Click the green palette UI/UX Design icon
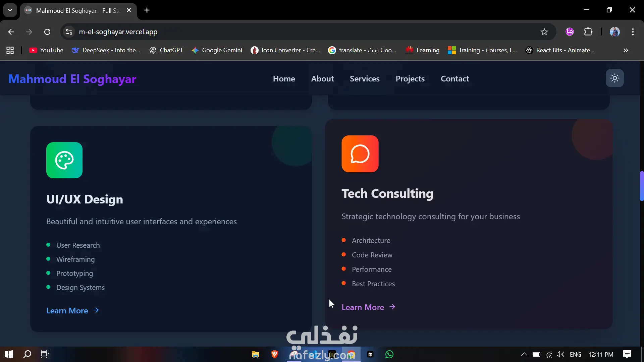Screen dimensions: 644x362 coord(64,160)
